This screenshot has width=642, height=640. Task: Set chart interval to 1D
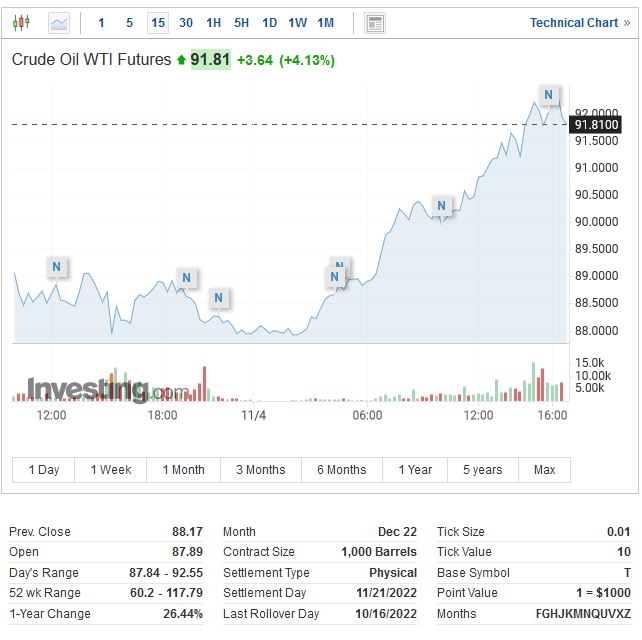270,22
